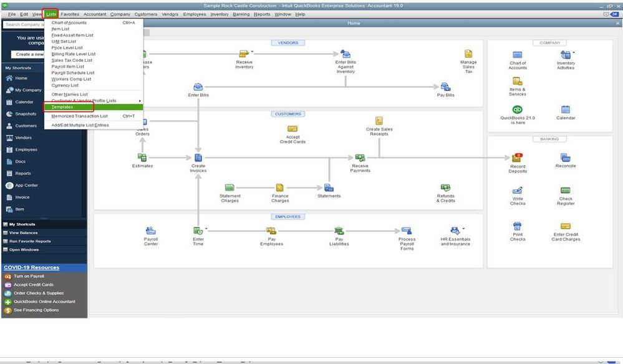
Task: Open the Favorites menu
Action: pos(70,14)
